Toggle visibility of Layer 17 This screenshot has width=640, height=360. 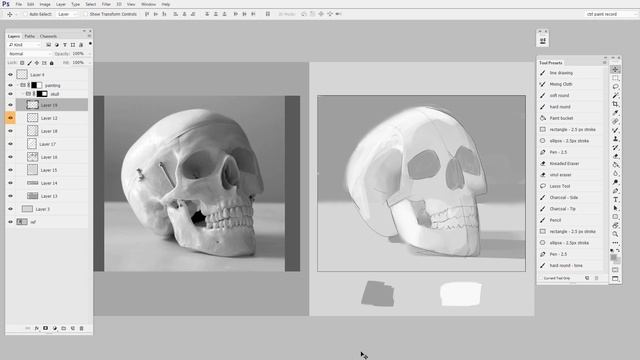click(11, 144)
